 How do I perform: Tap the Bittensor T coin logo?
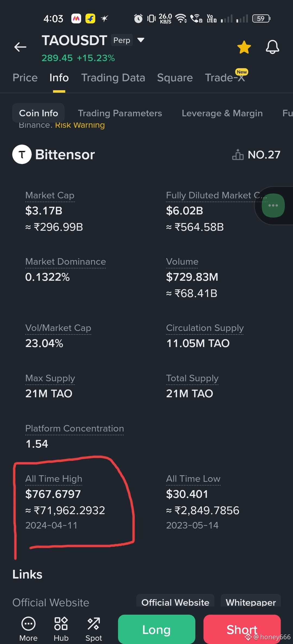coord(22,155)
